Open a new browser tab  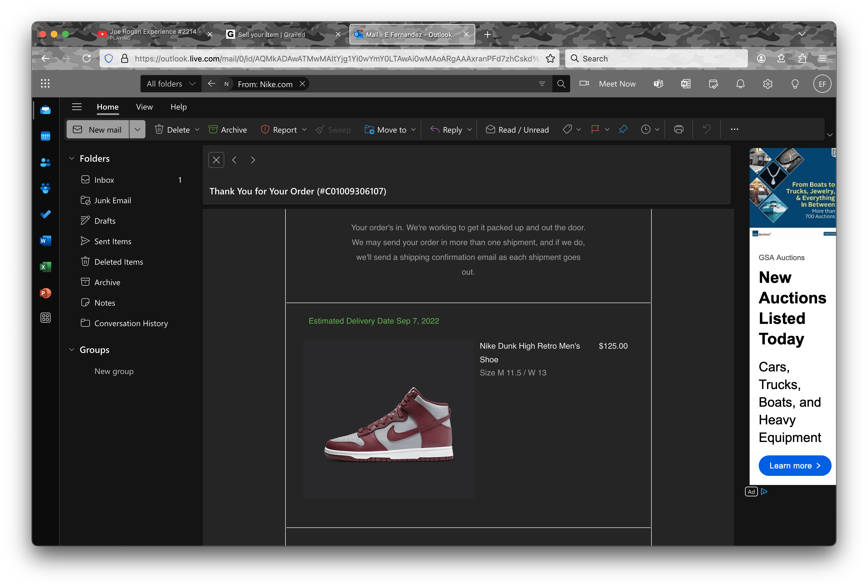488,35
